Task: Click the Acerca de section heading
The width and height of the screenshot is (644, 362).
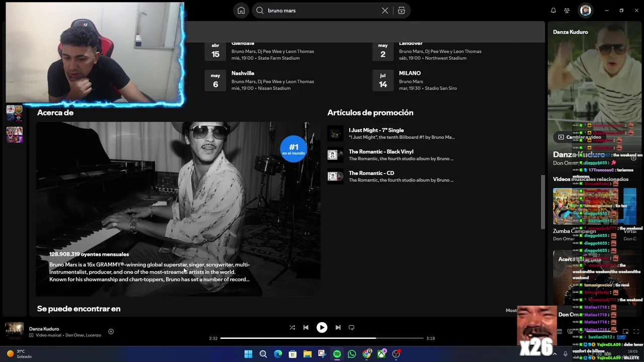Action: (x=55, y=113)
